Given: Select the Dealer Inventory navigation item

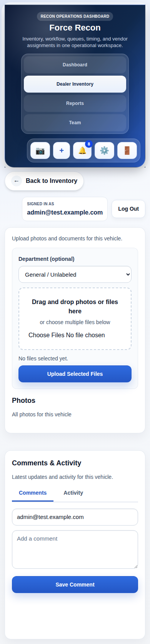Looking at the screenshot, I should [x=75, y=84].
